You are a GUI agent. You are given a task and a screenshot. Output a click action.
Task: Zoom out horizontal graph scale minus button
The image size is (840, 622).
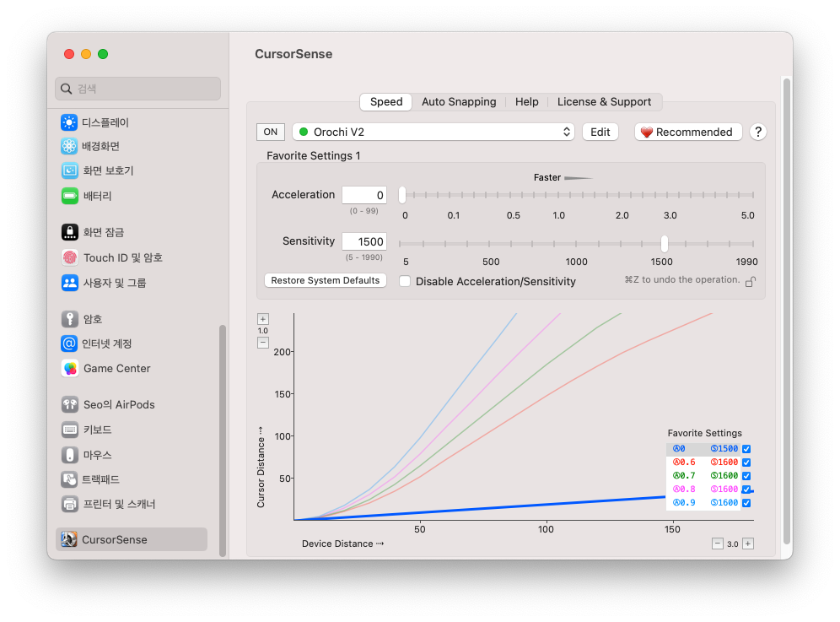[718, 544]
